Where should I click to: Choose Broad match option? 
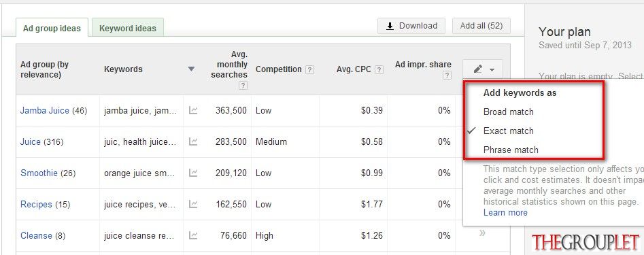pos(509,112)
